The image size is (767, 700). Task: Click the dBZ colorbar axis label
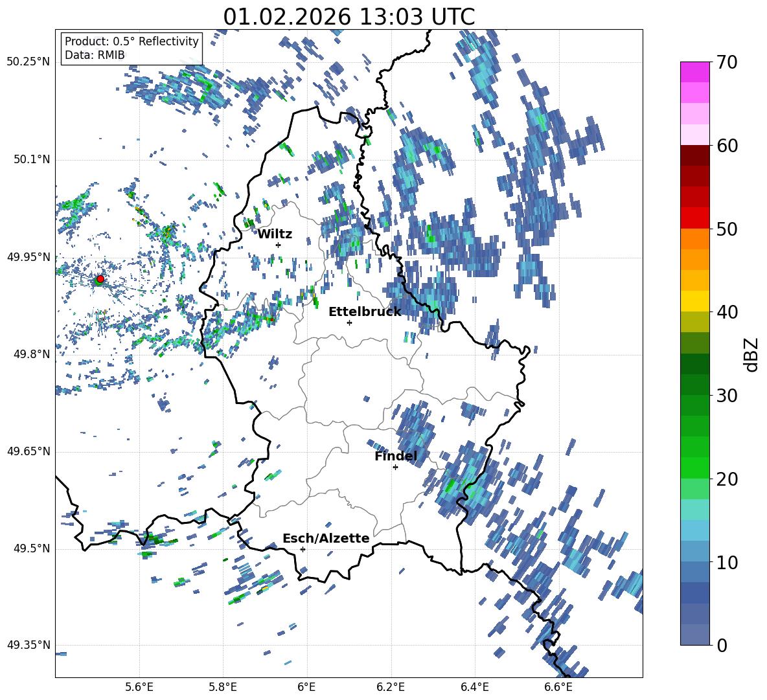(752, 354)
